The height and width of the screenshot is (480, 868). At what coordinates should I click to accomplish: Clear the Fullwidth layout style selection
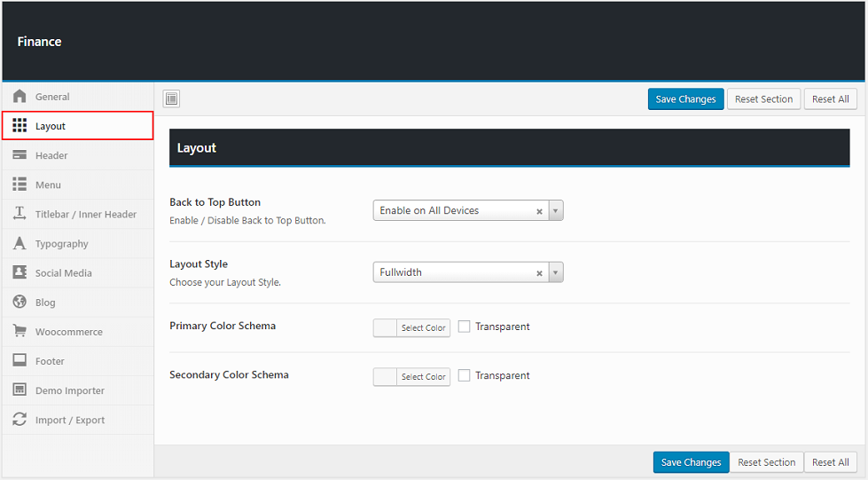[539, 273]
